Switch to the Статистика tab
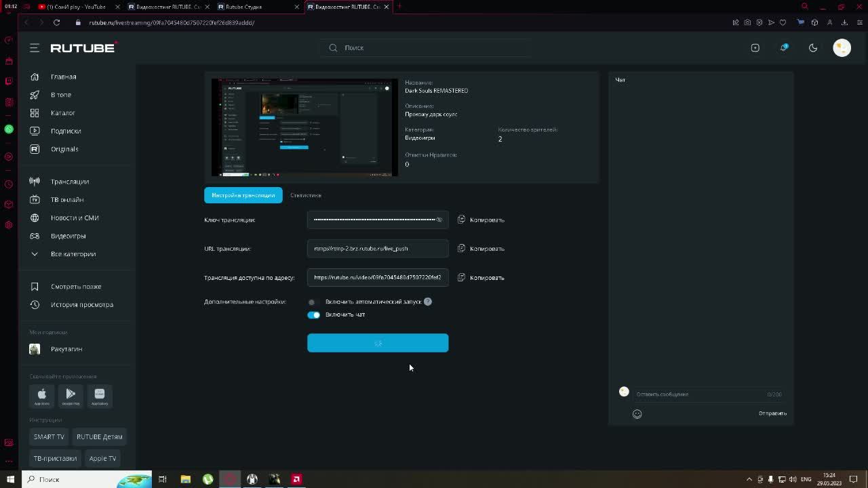This screenshot has width=868, height=488. coord(306,195)
